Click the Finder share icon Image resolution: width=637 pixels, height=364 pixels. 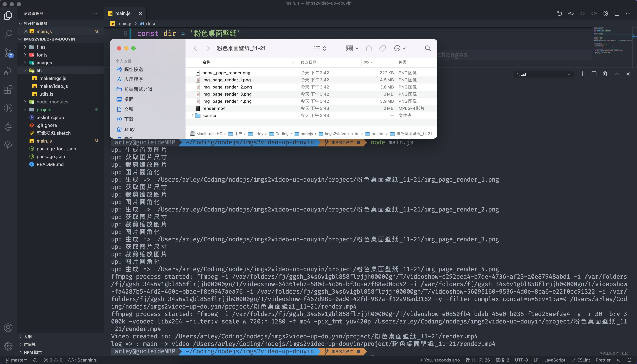point(369,48)
